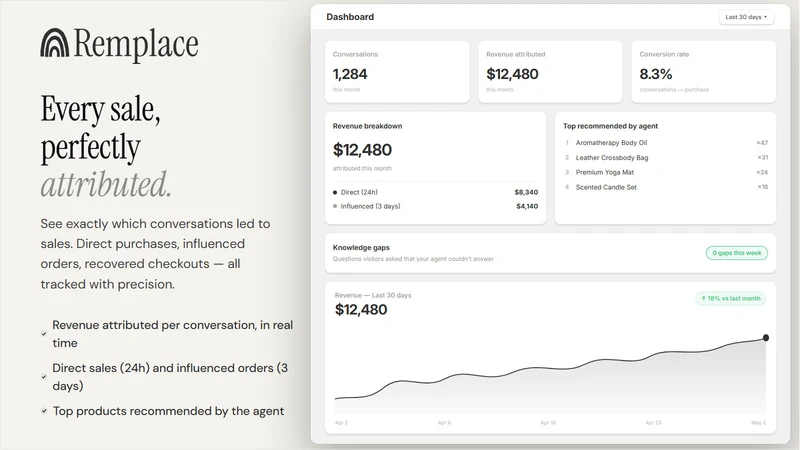Viewport: 800px width, 450px height.
Task: Click the gray dot beside Influenced (3 days)
Action: [x=335, y=206]
